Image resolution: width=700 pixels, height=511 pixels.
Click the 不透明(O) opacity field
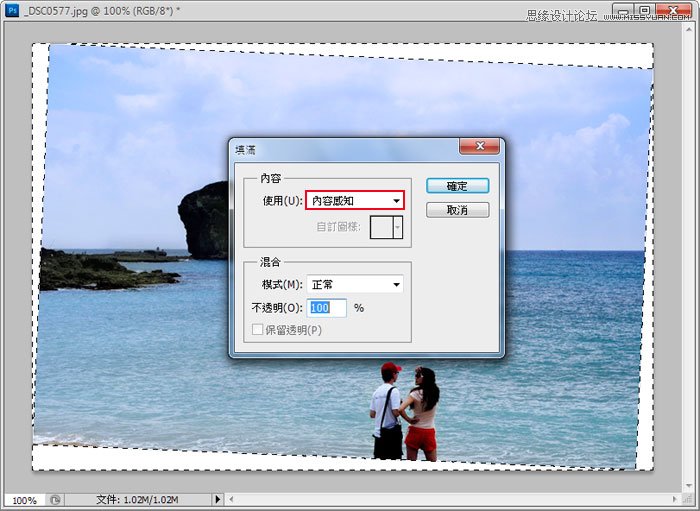coord(326,308)
